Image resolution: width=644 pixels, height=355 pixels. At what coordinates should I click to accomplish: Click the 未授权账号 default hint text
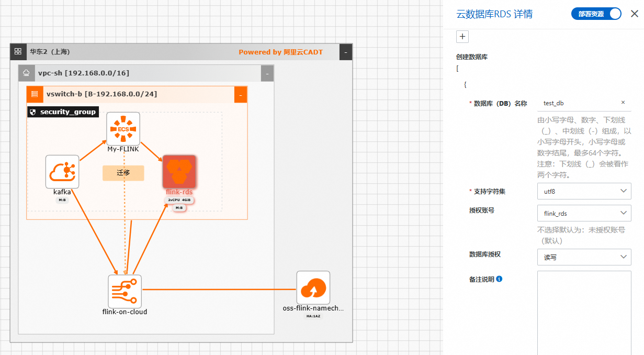(581, 235)
